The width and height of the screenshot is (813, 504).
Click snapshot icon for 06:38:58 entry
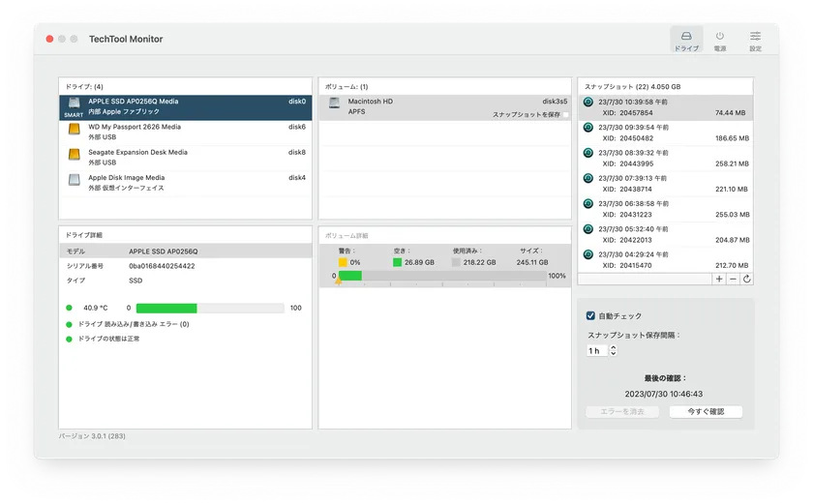[588, 203]
